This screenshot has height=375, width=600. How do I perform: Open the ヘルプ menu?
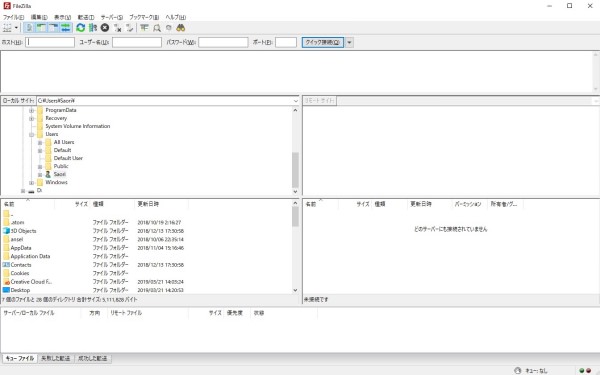click(x=176, y=17)
